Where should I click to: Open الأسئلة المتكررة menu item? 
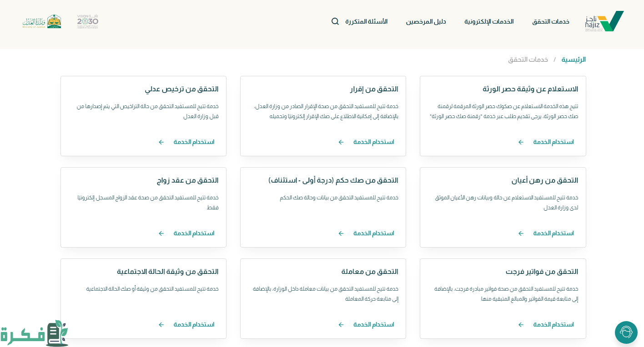click(366, 22)
